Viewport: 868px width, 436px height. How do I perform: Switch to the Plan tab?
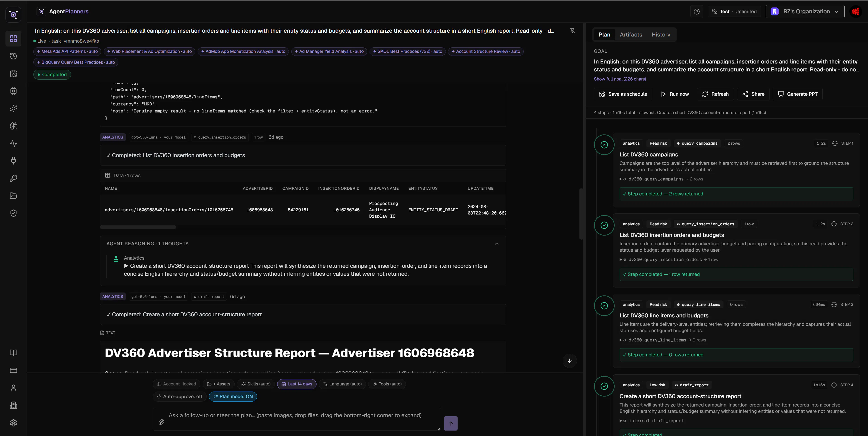tap(604, 35)
